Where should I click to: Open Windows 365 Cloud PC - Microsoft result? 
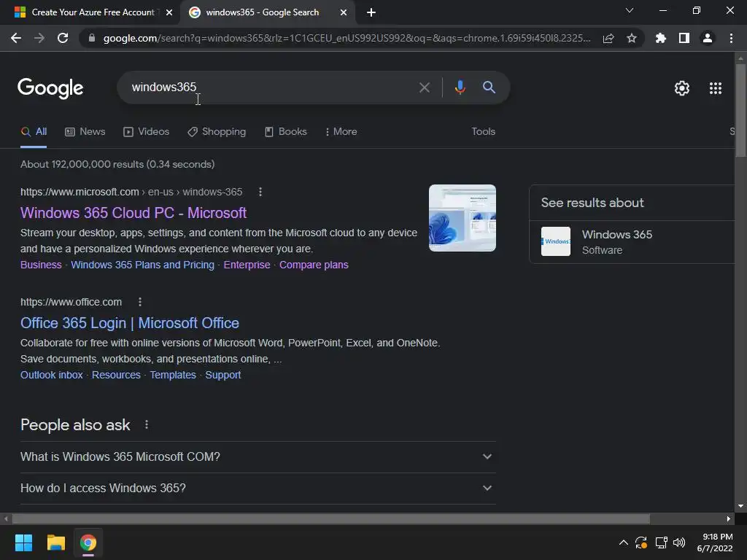(x=133, y=213)
